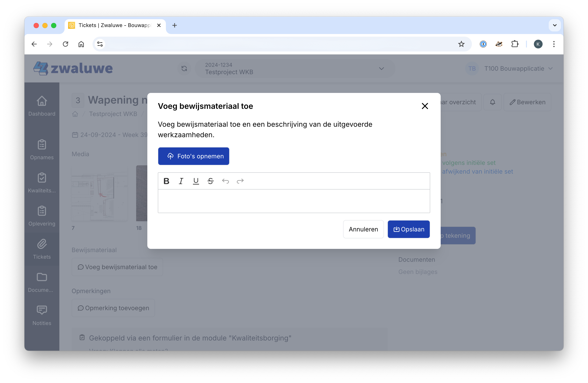Save evidence with Opslaan button
Image resolution: width=588 pixels, height=383 pixels.
[409, 229]
